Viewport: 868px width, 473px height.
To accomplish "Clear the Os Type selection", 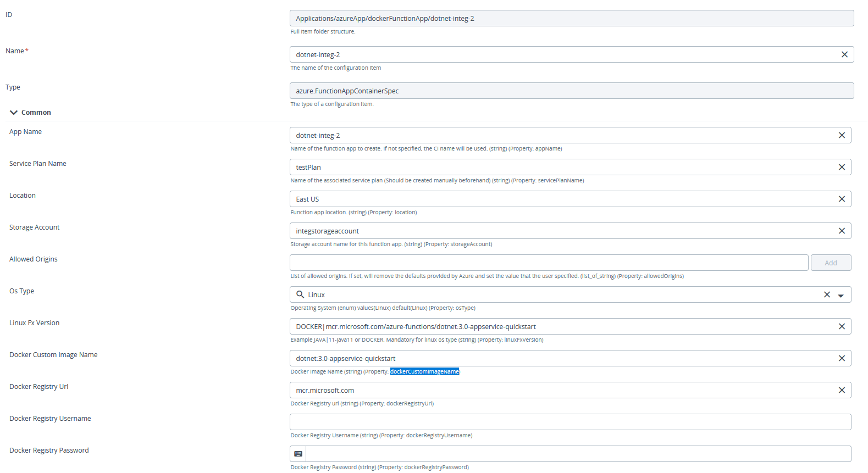I will tap(827, 294).
